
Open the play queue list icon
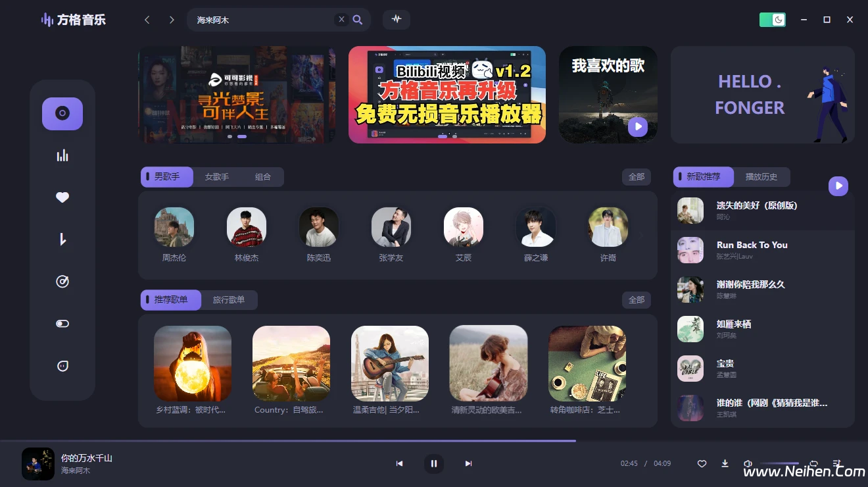pos(837,463)
